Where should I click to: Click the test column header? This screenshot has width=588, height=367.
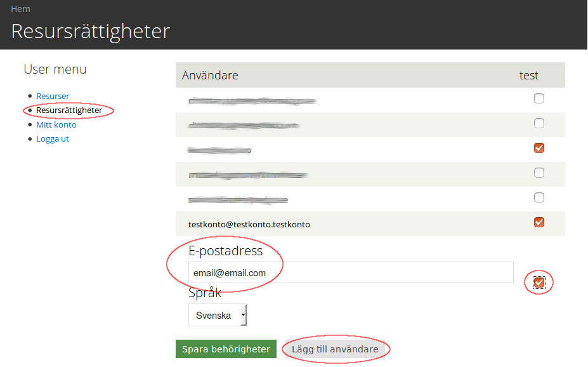(x=529, y=76)
